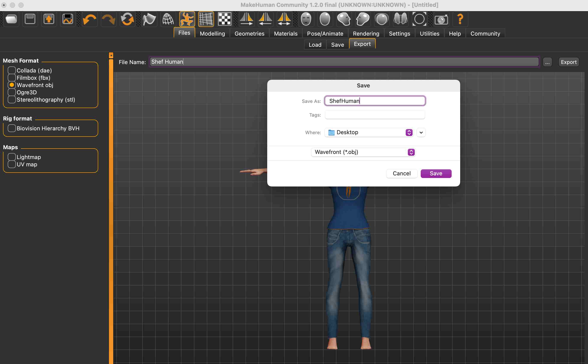
Task: Enable Filmbox (fbx) mesh format
Action: [x=12, y=78]
